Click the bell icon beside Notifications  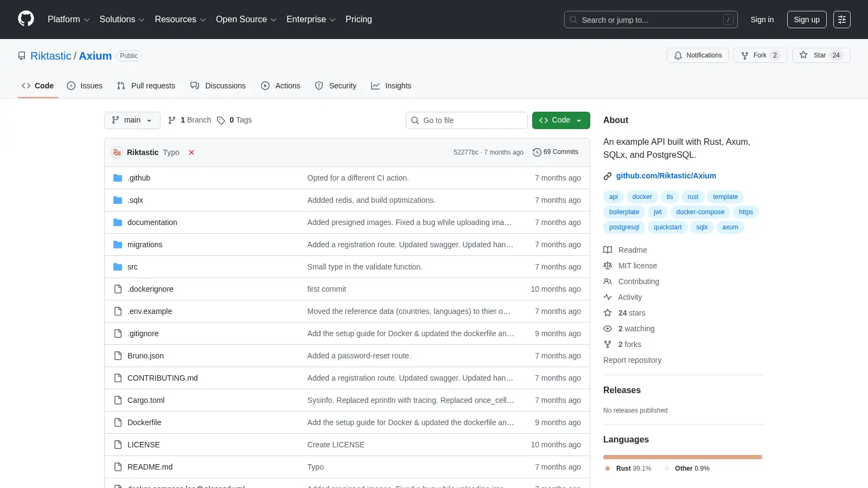(678, 55)
